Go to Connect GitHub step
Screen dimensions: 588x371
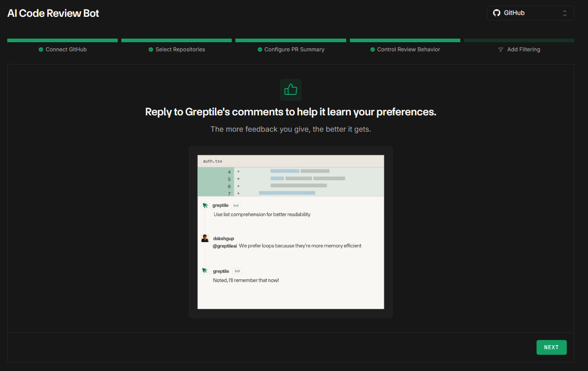tap(62, 49)
